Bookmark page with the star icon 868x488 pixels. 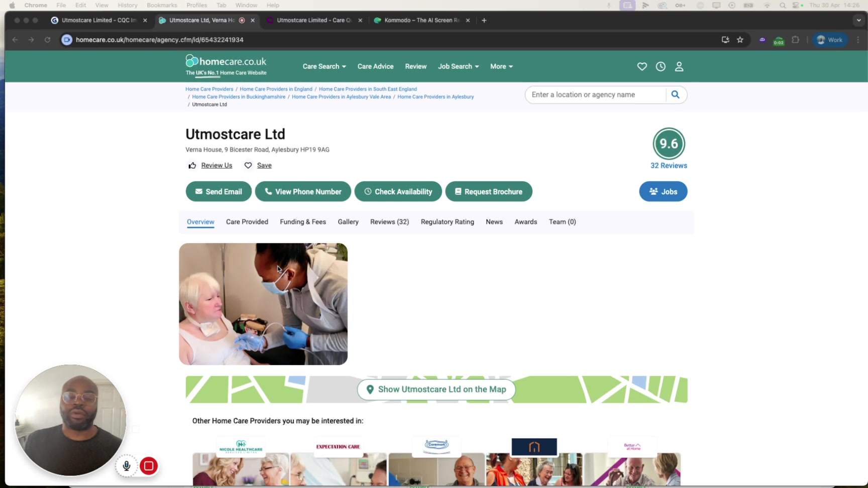tap(740, 40)
